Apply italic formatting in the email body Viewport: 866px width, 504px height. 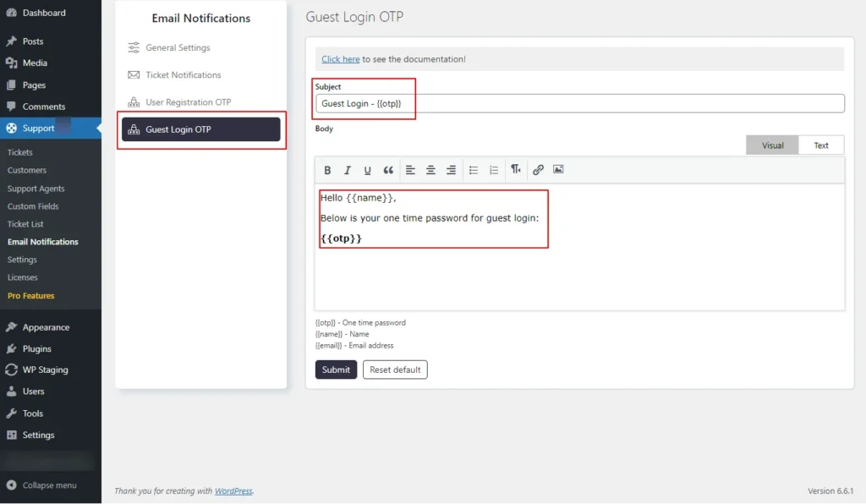pos(348,169)
